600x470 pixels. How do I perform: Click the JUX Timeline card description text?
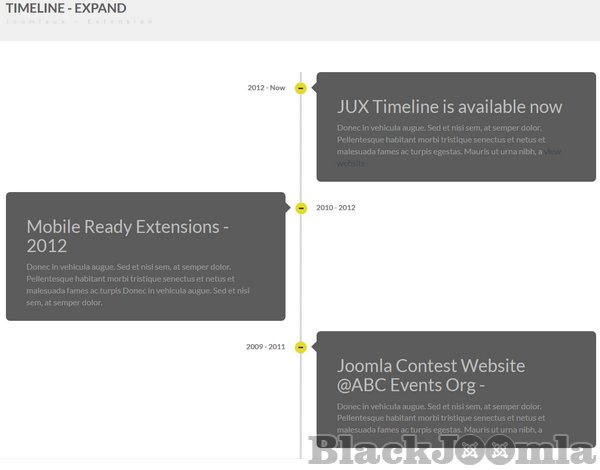(x=440, y=140)
